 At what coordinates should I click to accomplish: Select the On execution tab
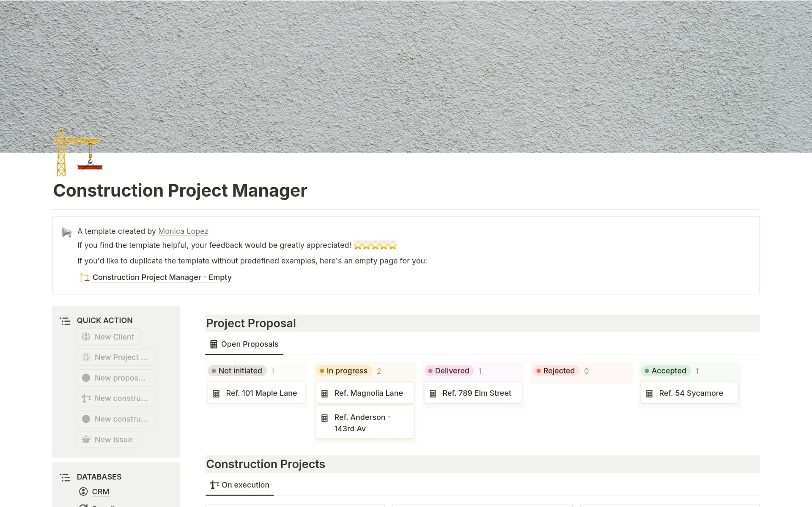240,485
